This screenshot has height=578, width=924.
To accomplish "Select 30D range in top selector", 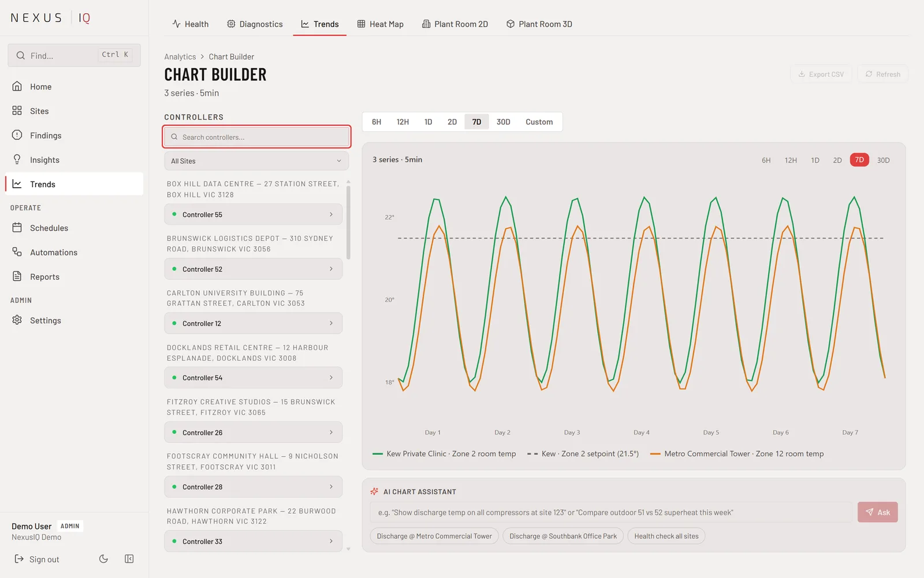I will click(x=504, y=122).
